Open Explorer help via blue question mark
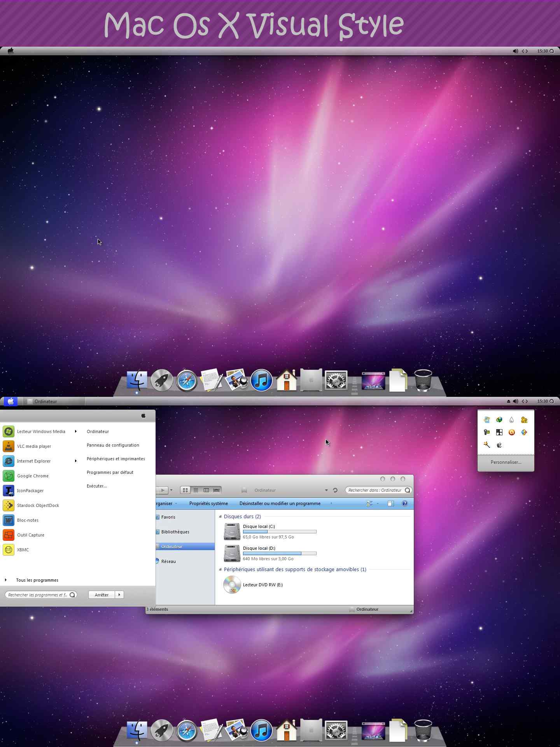The height and width of the screenshot is (747, 560). 404,503
